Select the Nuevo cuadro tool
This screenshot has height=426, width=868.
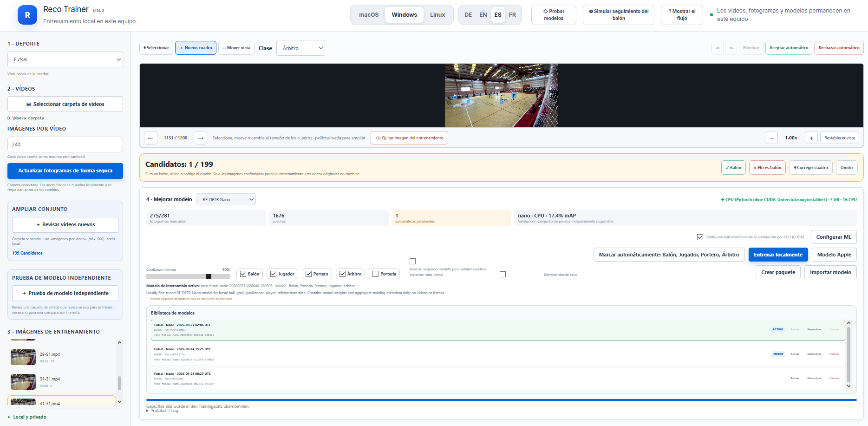(196, 48)
